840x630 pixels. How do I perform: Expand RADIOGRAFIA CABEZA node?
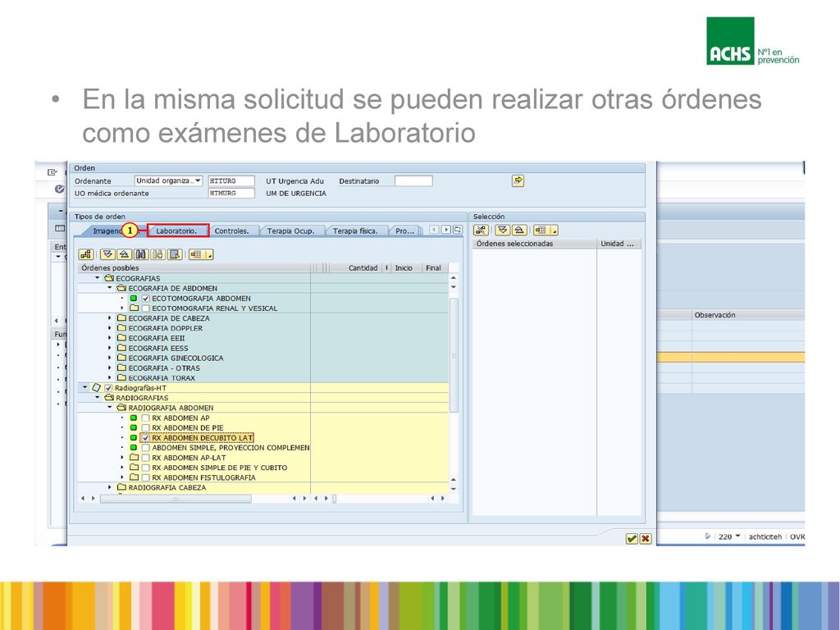tap(110, 487)
